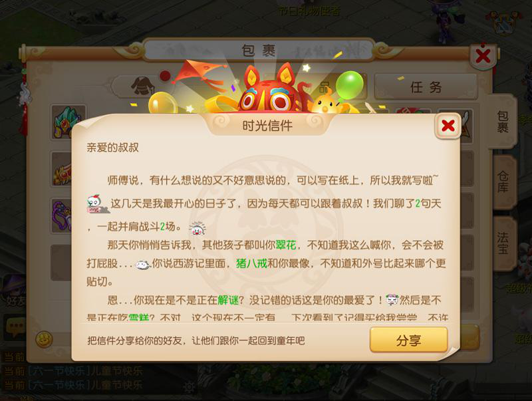Select the purple necklace inventory item

61,215
